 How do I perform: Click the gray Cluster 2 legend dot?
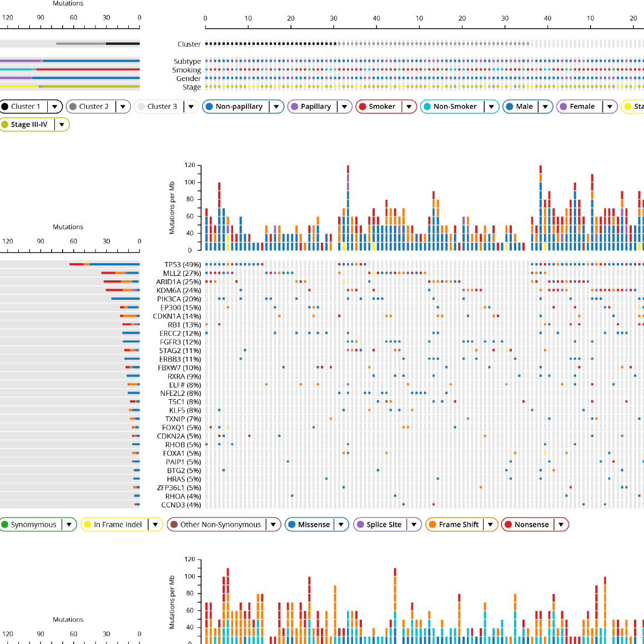73,107
